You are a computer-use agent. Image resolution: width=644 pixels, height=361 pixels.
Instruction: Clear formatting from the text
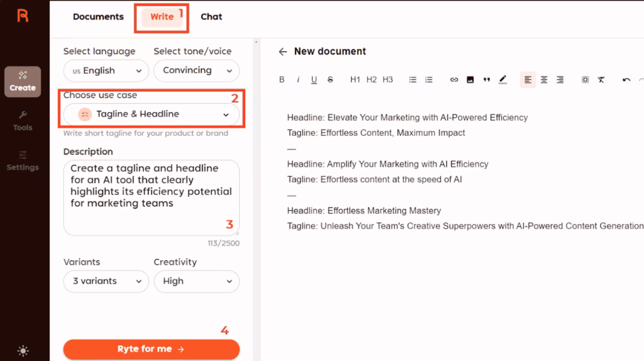click(x=601, y=80)
